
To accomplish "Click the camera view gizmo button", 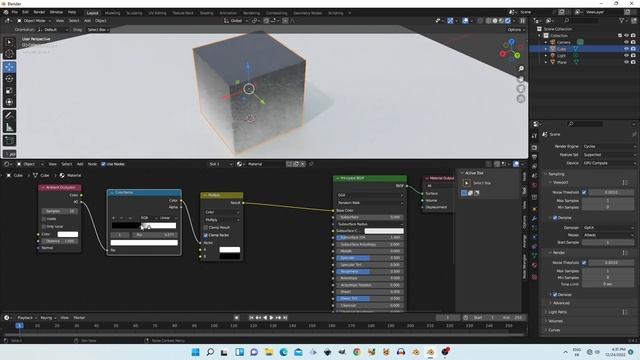I will [521, 89].
